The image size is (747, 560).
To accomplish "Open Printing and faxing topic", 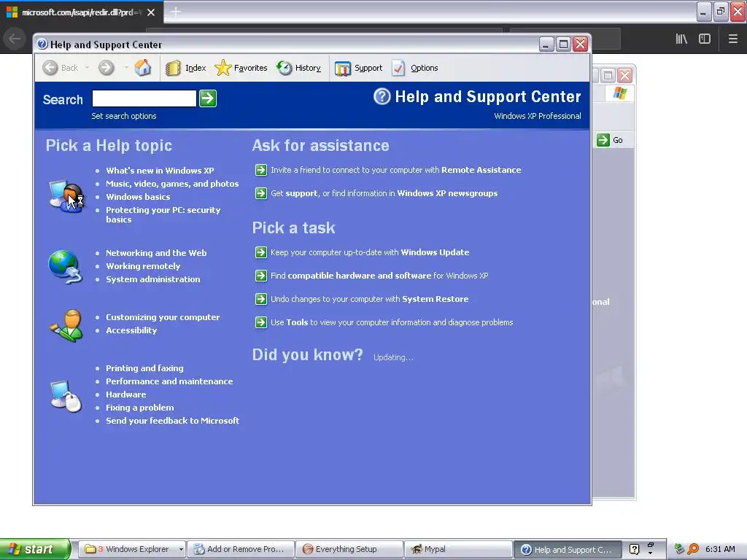I will click(x=145, y=368).
